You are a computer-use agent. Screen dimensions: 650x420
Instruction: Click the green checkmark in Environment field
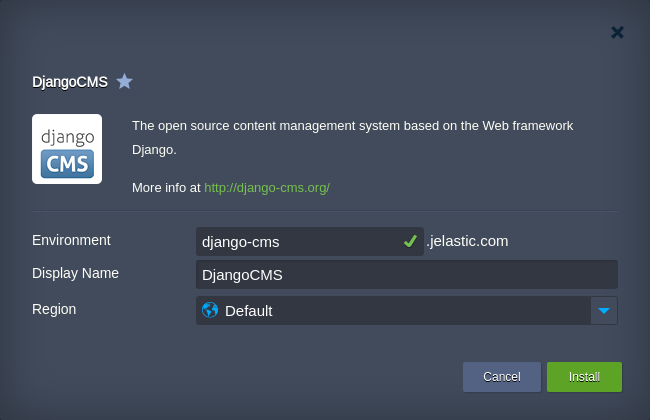[410, 241]
